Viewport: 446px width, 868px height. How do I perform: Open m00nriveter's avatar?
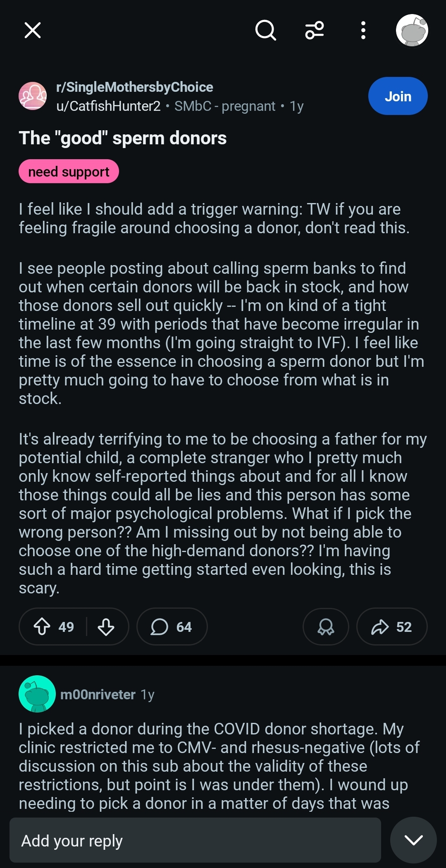pos(37,694)
